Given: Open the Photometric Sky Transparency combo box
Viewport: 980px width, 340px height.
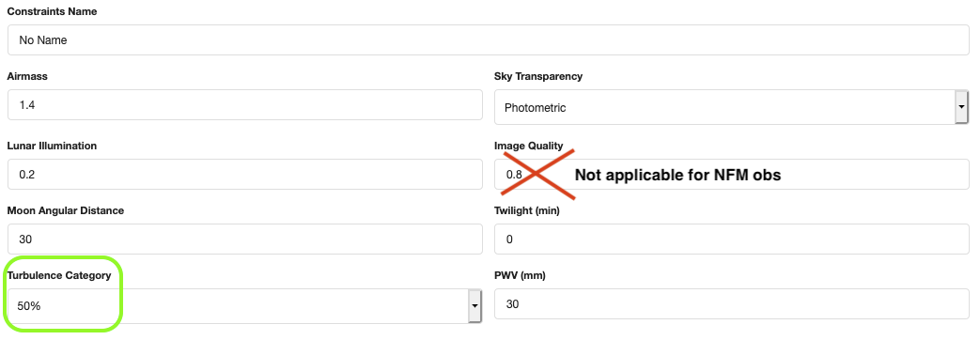Looking at the screenshot, I should [x=731, y=107].
